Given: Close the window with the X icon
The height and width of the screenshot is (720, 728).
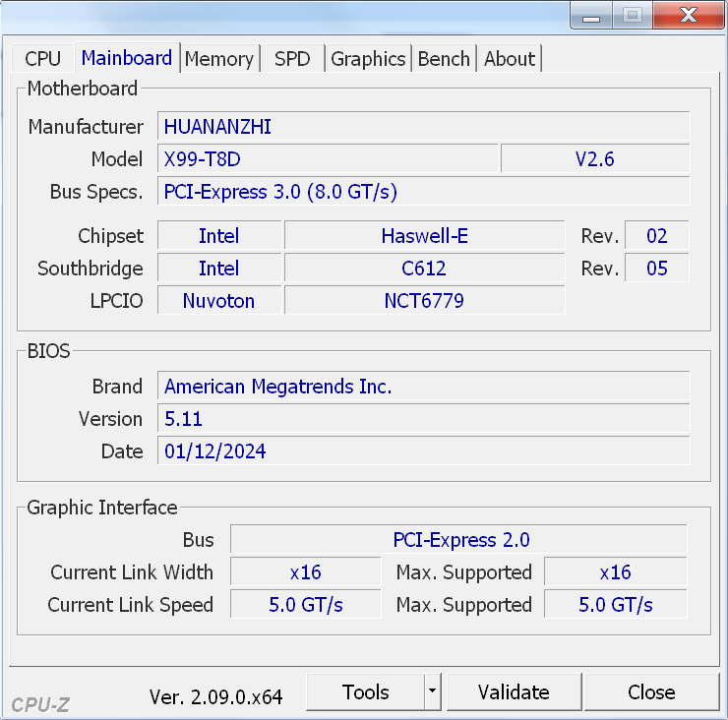Looking at the screenshot, I should (689, 16).
